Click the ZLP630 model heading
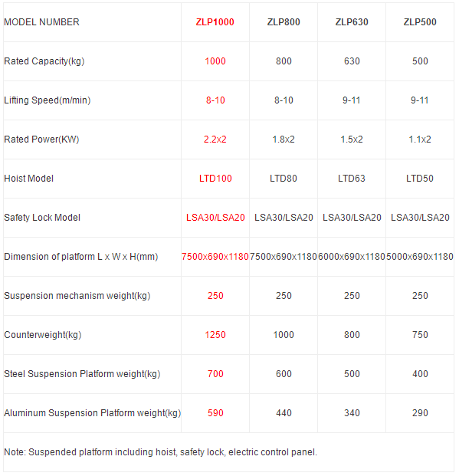The width and height of the screenshot is (459, 476). (x=352, y=22)
